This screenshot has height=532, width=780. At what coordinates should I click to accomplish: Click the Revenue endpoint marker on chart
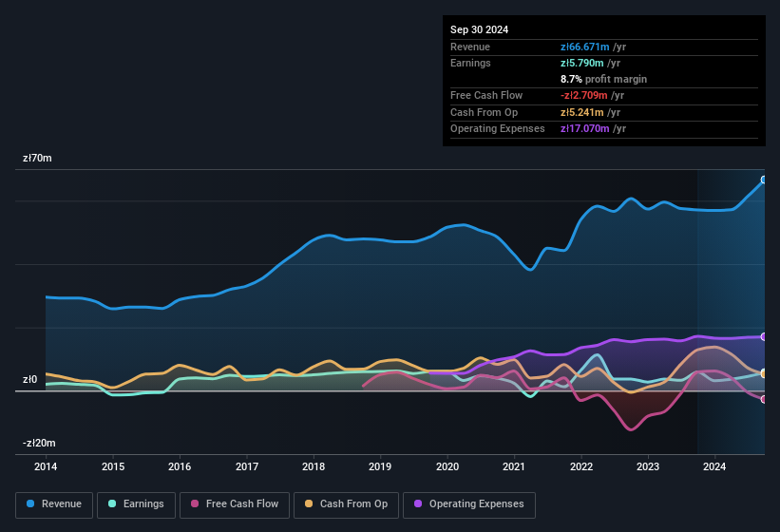tap(764, 180)
